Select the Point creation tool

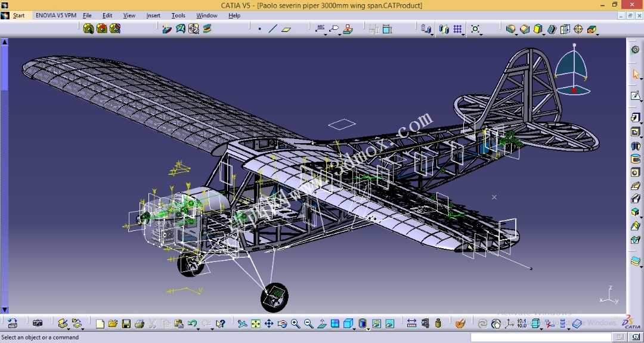click(x=259, y=29)
